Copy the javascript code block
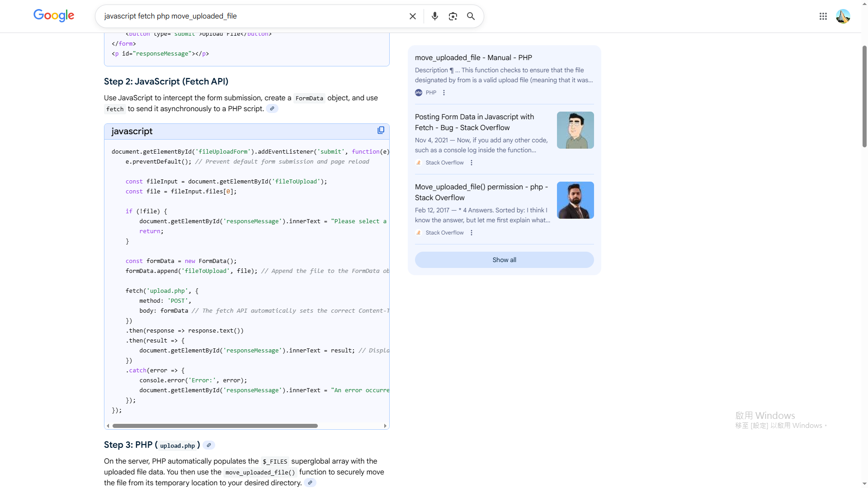The image size is (868, 488). [x=381, y=131]
